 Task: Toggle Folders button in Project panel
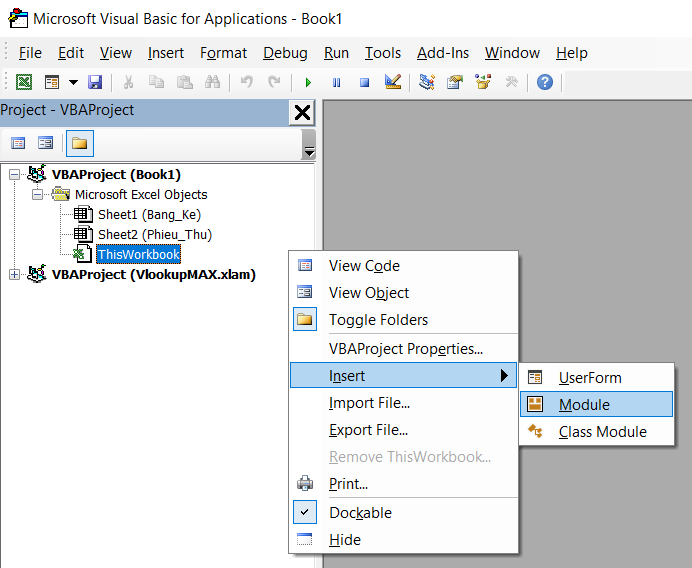pos(80,143)
